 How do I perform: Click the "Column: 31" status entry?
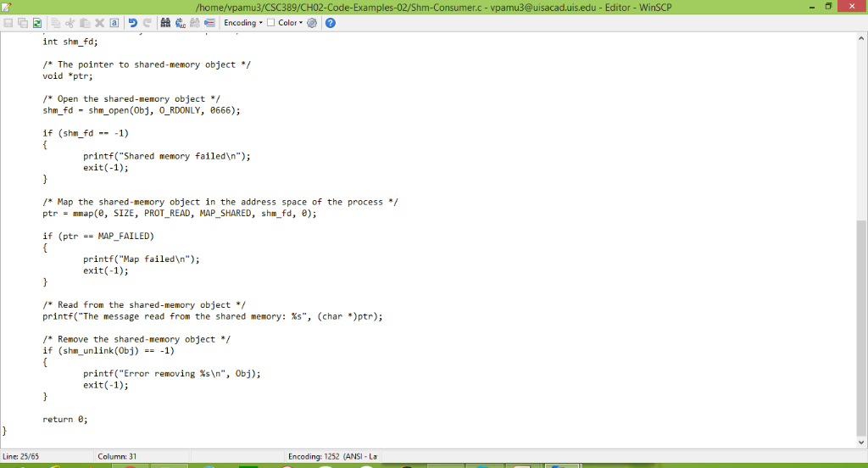pyautogui.click(x=117, y=456)
